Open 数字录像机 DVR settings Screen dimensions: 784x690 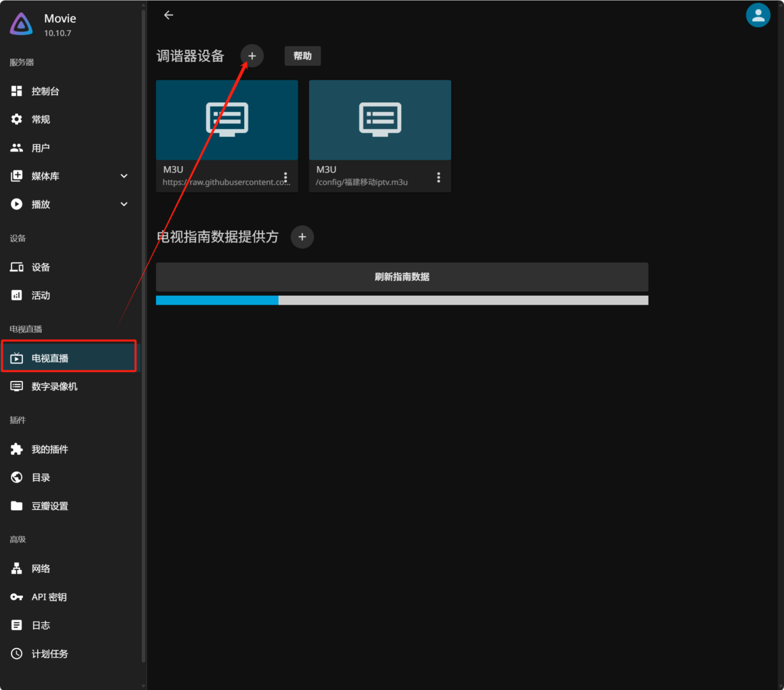tap(69, 387)
